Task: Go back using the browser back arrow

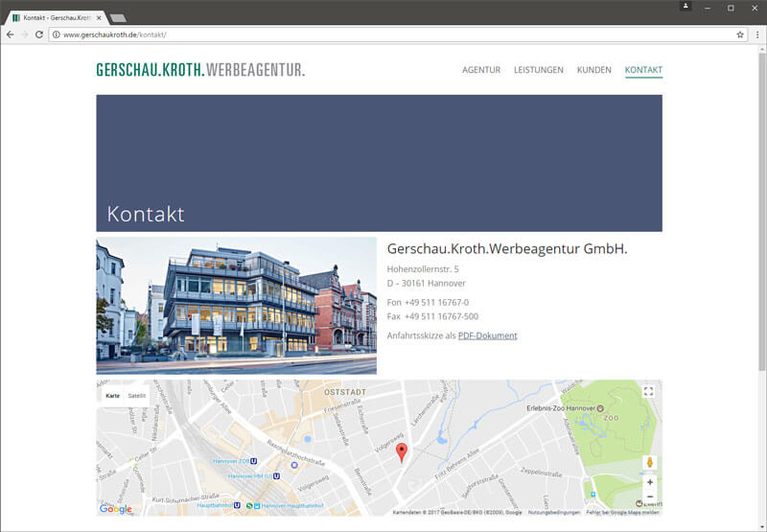Action: coord(10,35)
